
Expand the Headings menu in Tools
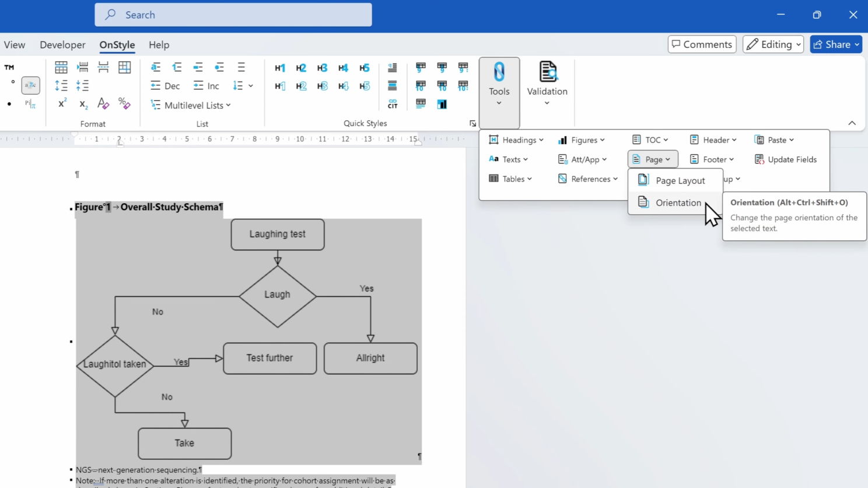[x=516, y=140]
